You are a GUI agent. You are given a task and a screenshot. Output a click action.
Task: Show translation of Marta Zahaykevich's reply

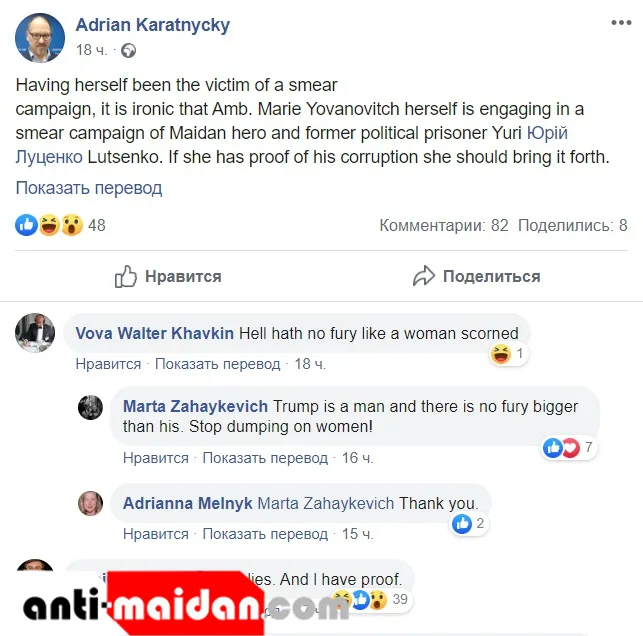pos(265,458)
